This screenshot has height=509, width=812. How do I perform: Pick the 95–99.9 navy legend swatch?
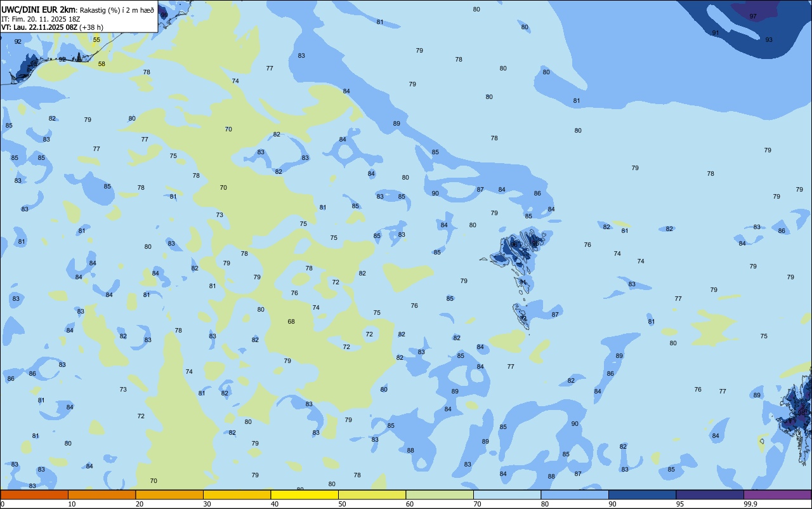710,494
